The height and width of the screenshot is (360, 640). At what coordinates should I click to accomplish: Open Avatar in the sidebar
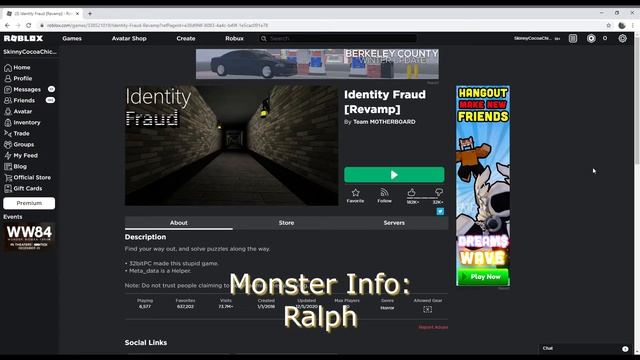(18, 111)
